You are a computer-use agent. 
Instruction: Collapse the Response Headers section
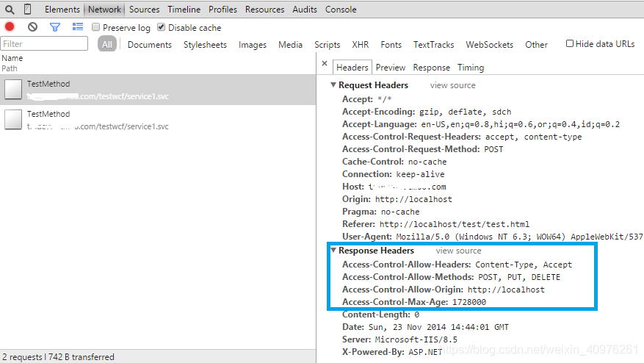point(333,251)
